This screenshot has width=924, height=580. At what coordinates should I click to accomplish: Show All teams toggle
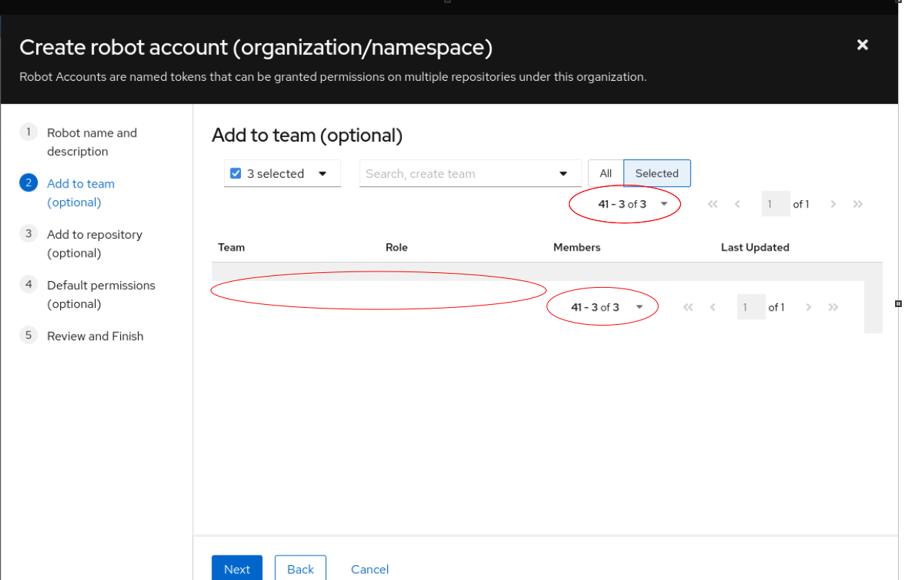click(606, 174)
